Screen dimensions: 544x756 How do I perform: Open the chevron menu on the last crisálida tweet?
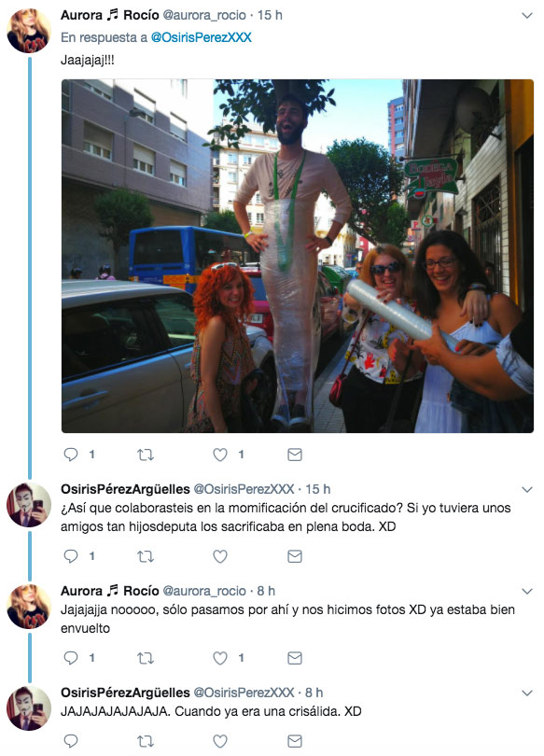pyautogui.click(x=527, y=693)
